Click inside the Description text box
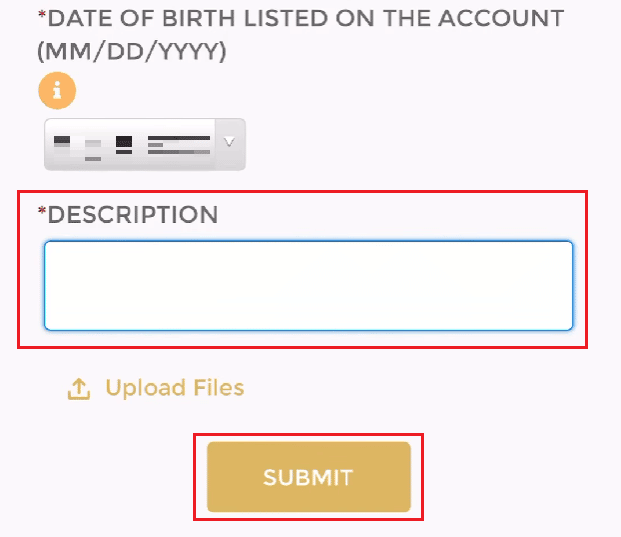The width and height of the screenshot is (621, 537). [x=308, y=285]
